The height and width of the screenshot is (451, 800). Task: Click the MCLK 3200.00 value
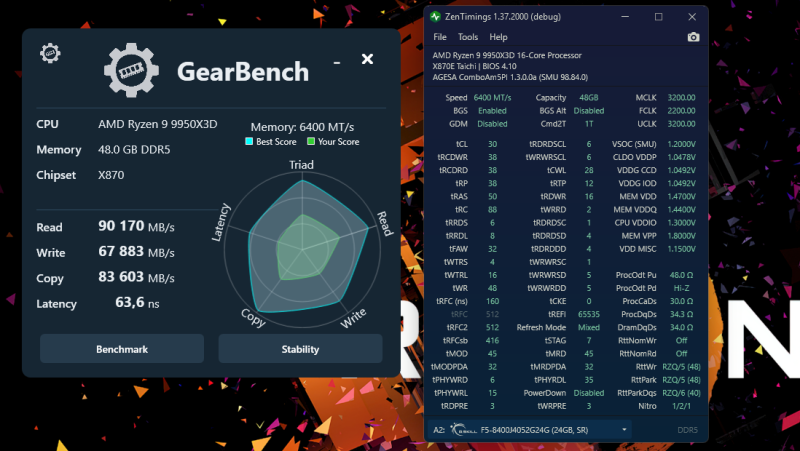(681, 97)
